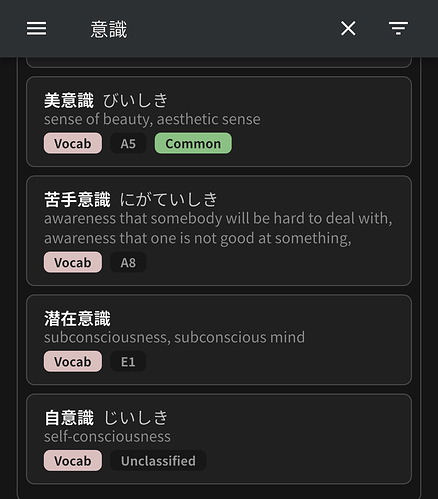Clear the search with the X icon
The height and width of the screenshot is (499, 438).
[348, 28]
